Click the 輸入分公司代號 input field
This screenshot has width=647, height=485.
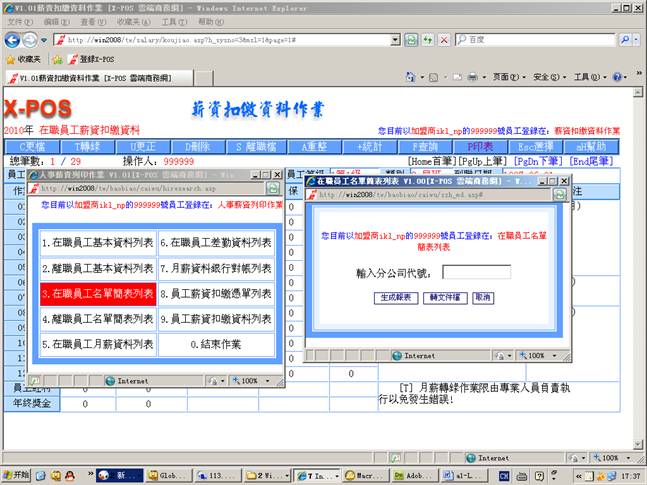click(476, 272)
